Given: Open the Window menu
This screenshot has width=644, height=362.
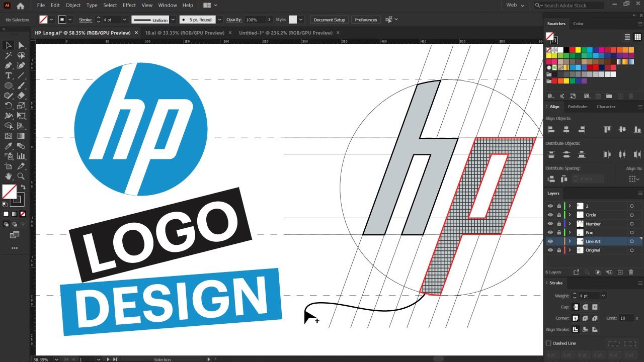Looking at the screenshot, I should pyautogui.click(x=168, y=5).
